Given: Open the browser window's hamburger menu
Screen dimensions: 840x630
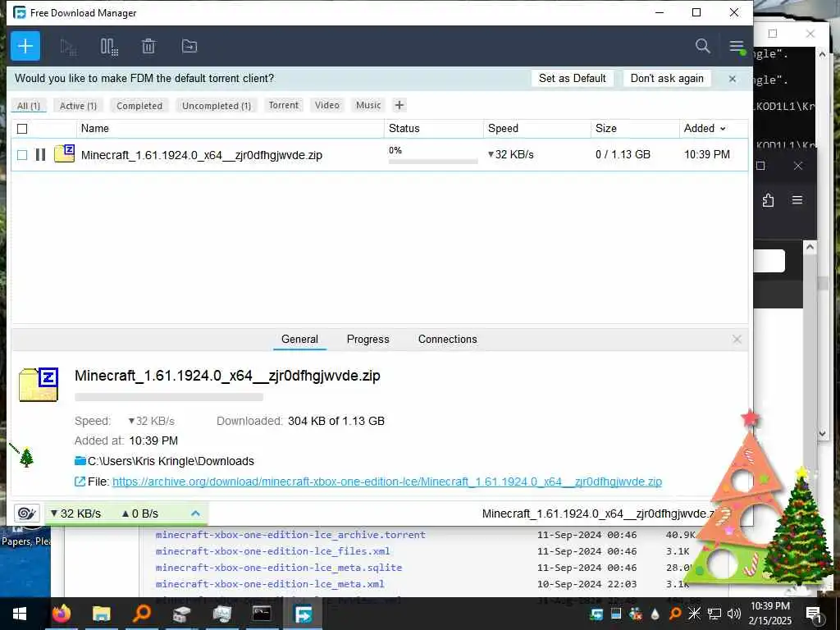Looking at the screenshot, I should pyautogui.click(x=797, y=200).
